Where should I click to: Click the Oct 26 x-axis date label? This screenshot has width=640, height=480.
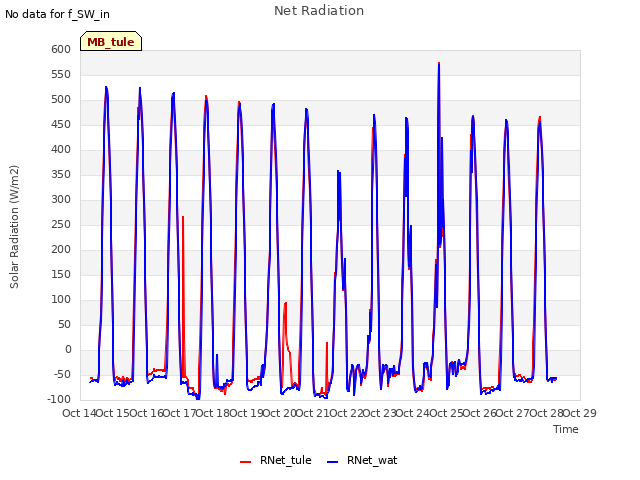(x=480, y=413)
